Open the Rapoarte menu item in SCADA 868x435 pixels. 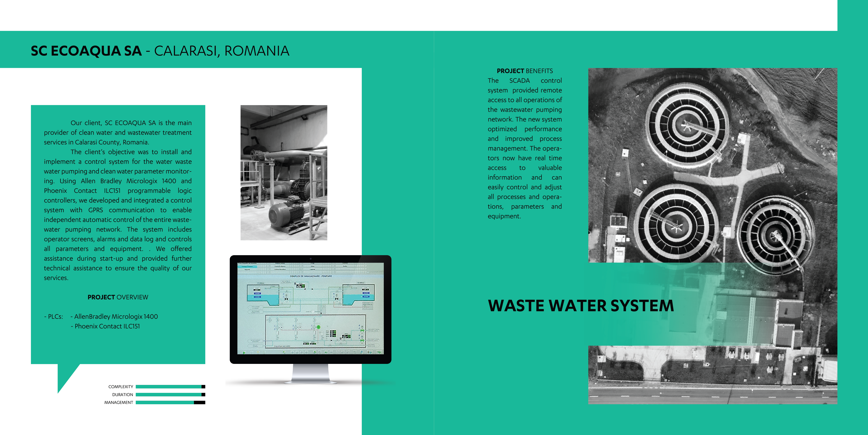tap(247, 269)
